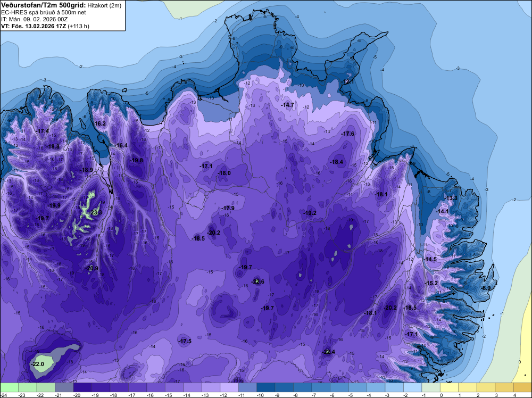The image size is (532, 398).
Task: Click the -14.1 temperature label
Action: tap(443, 211)
